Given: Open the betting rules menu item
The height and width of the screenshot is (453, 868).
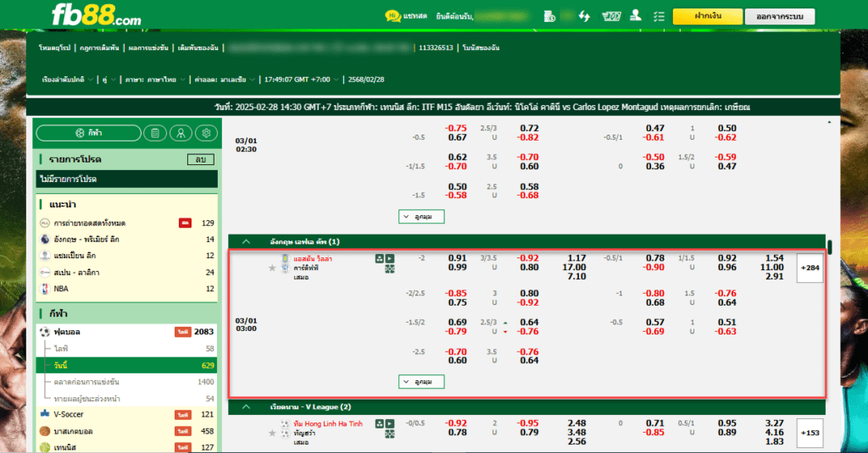Looking at the screenshot, I should click(100, 48).
